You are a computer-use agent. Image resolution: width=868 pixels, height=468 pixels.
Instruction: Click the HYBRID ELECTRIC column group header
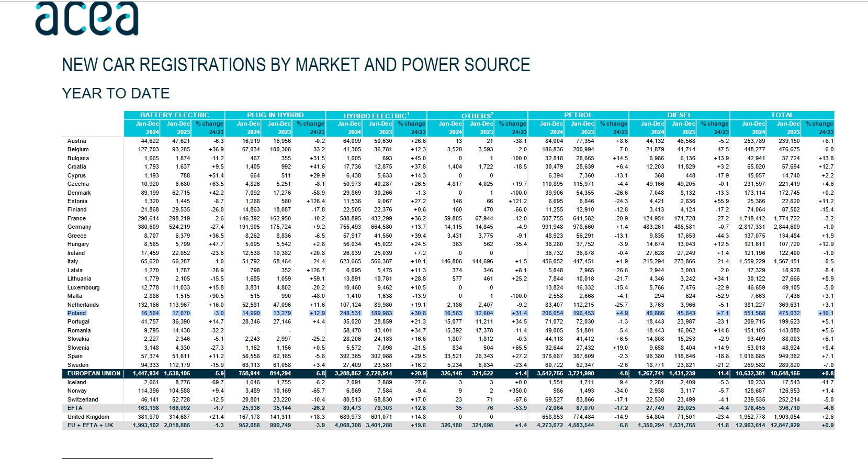point(376,115)
